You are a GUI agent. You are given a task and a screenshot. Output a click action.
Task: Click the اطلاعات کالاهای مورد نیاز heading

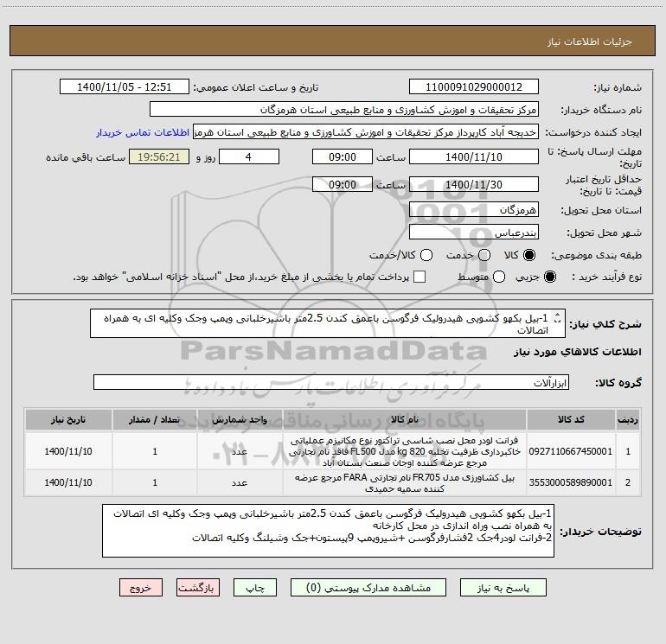tap(577, 352)
